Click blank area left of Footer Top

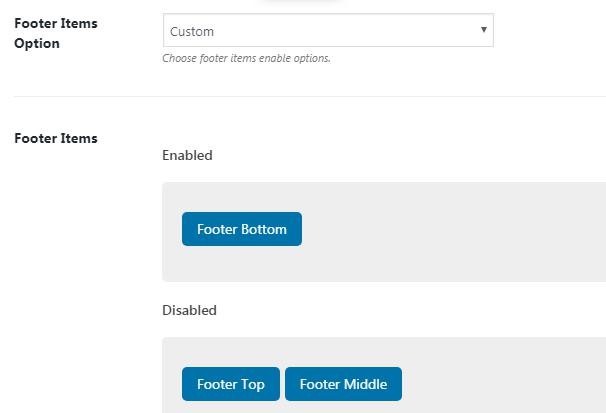coord(172,384)
